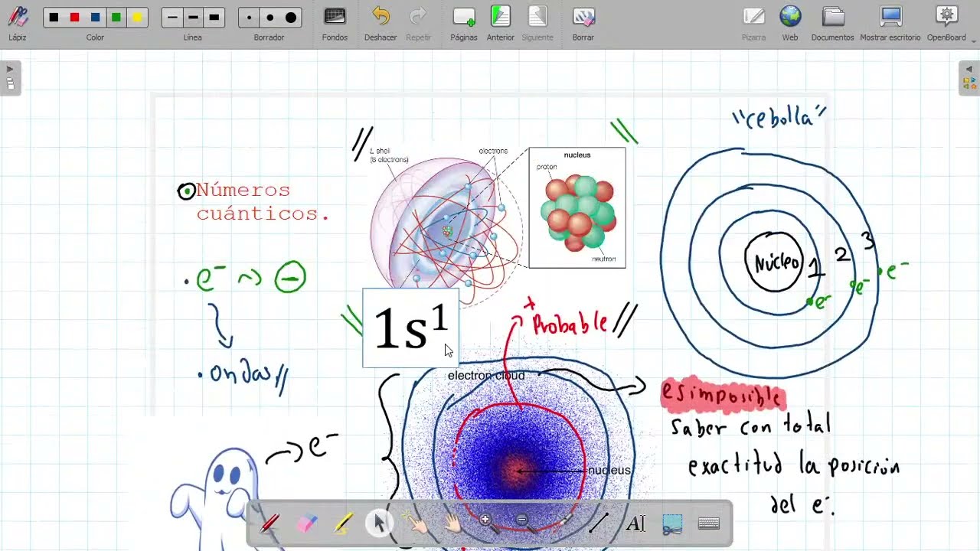Choose the thick line width
This screenshot has width=980, height=551.
[214, 17]
